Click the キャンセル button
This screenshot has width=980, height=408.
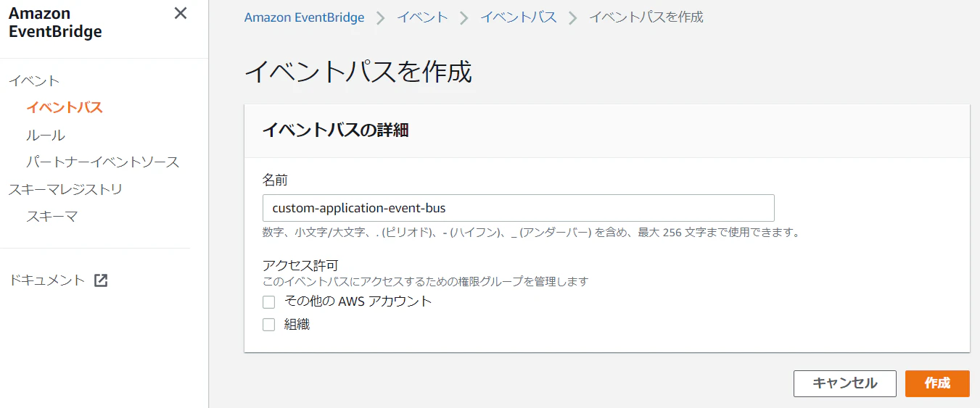pyautogui.click(x=845, y=383)
